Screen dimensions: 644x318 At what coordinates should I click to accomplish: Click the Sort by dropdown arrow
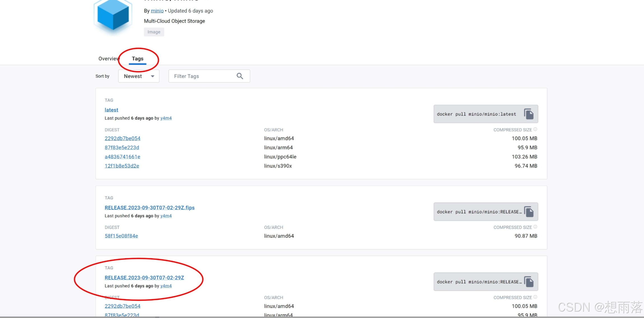pyautogui.click(x=153, y=76)
